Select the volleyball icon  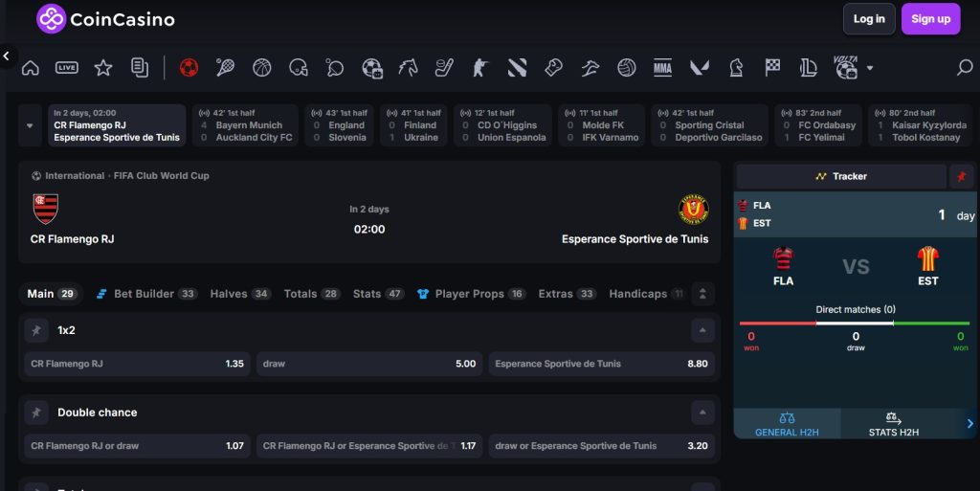626,67
